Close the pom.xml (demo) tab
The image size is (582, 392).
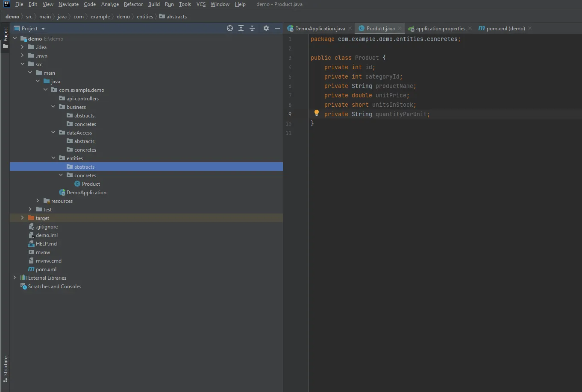click(530, 29)
